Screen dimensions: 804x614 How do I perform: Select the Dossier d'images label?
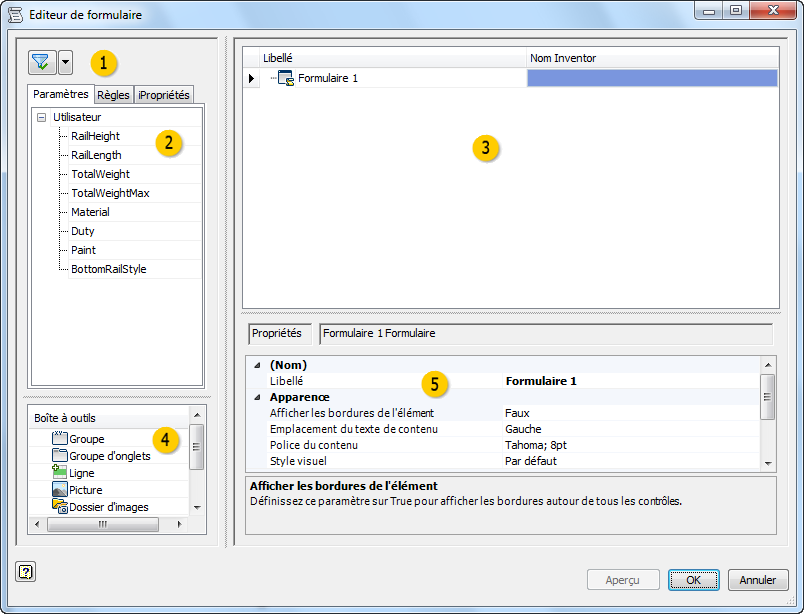pyautogui.click(x=109, y=507)
